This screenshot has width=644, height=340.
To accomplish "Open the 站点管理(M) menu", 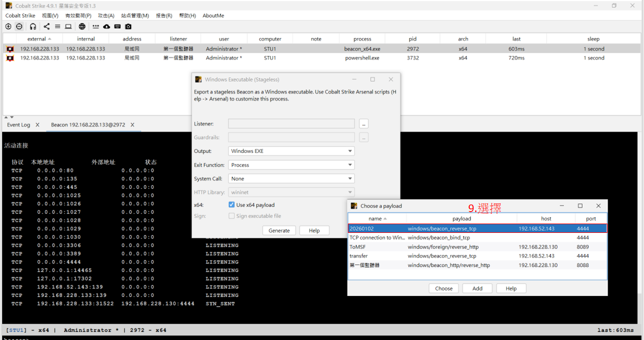I will coord(134,16).
